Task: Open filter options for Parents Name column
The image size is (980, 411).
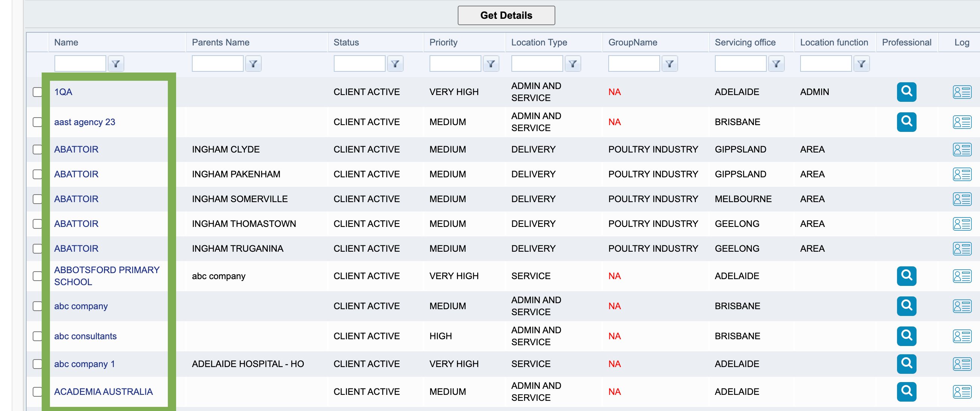Action: pyautogui.click(x=253, y=63)
